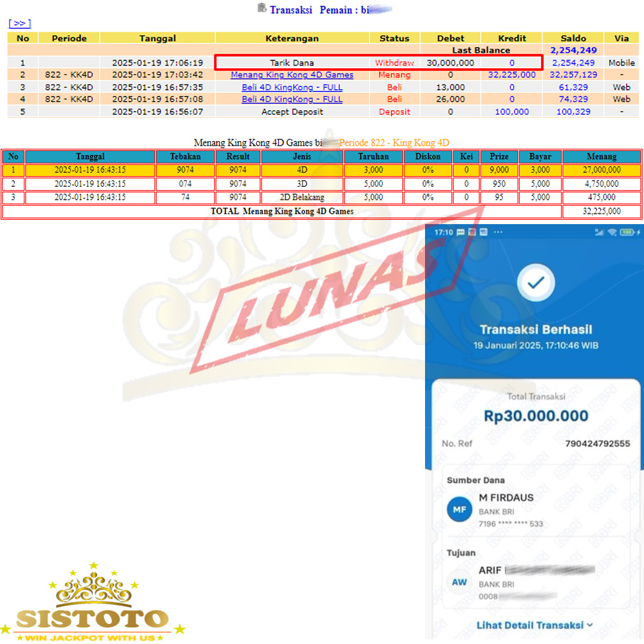Click the Keterangan column header
The height and width of the screenshot is (644, 644).
(x=292, y=38)
